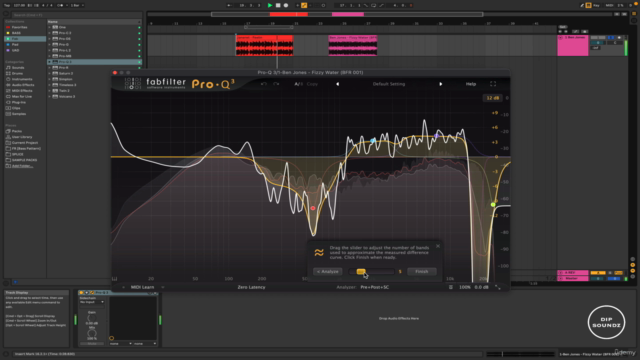Select the BASS collection
Screen dimensions: 640x360
pyautogui.click(x=16, y=33)
